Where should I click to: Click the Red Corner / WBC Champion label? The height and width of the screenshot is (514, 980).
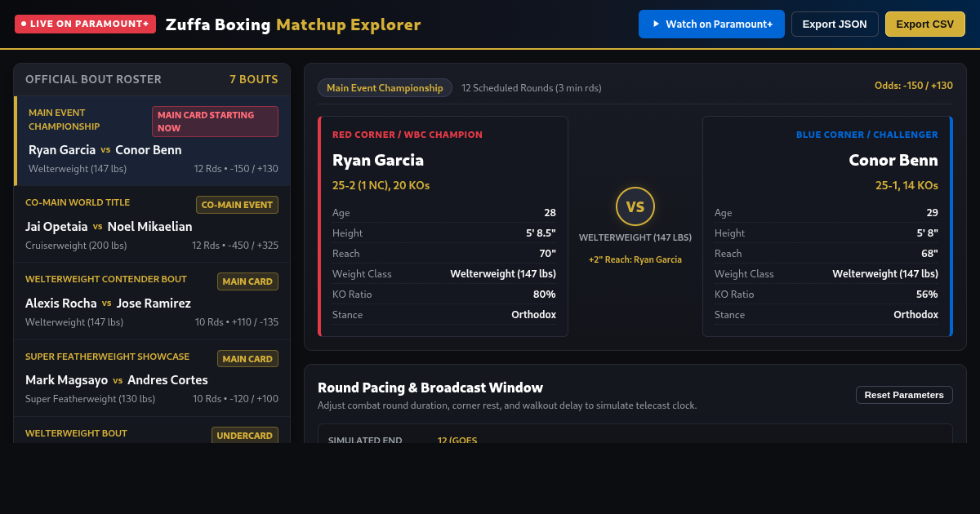click(x=408, y=135)
